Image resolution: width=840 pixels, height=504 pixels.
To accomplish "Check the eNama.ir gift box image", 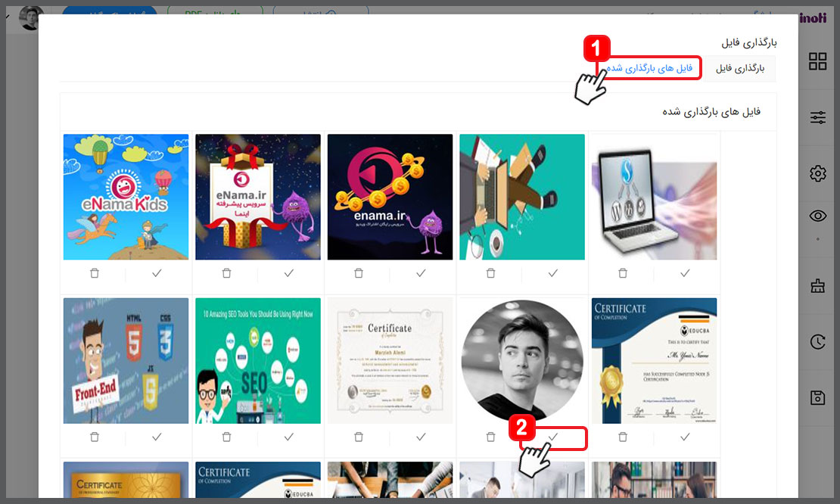I will pyautogui.click(x=288, y=273).
